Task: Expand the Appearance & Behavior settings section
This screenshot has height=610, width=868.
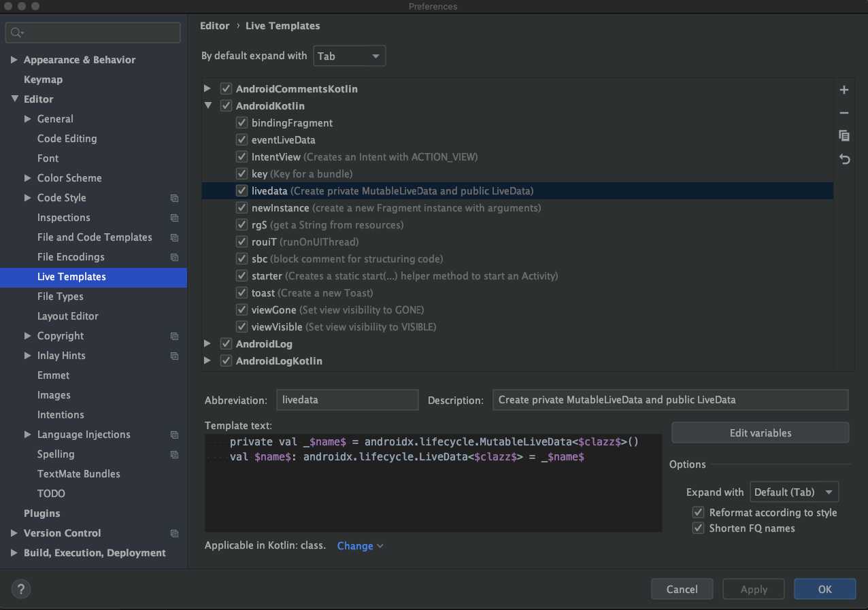Action: [14, 60]
